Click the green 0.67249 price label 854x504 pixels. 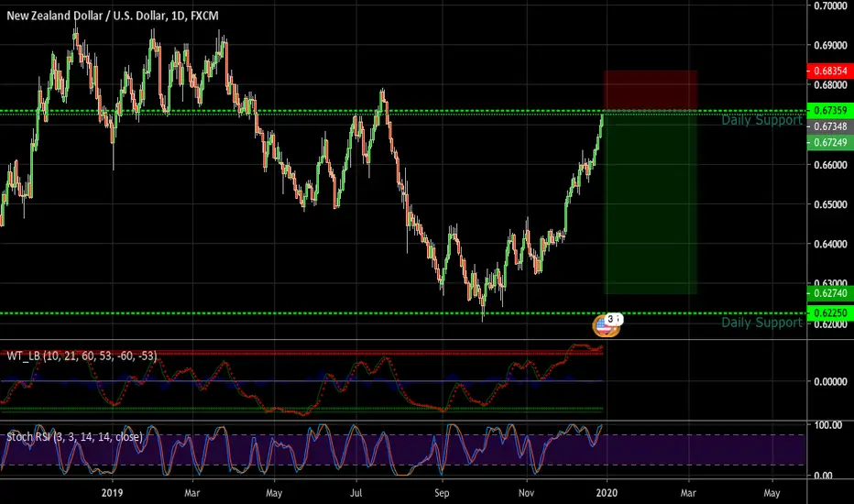coord(830,143)
